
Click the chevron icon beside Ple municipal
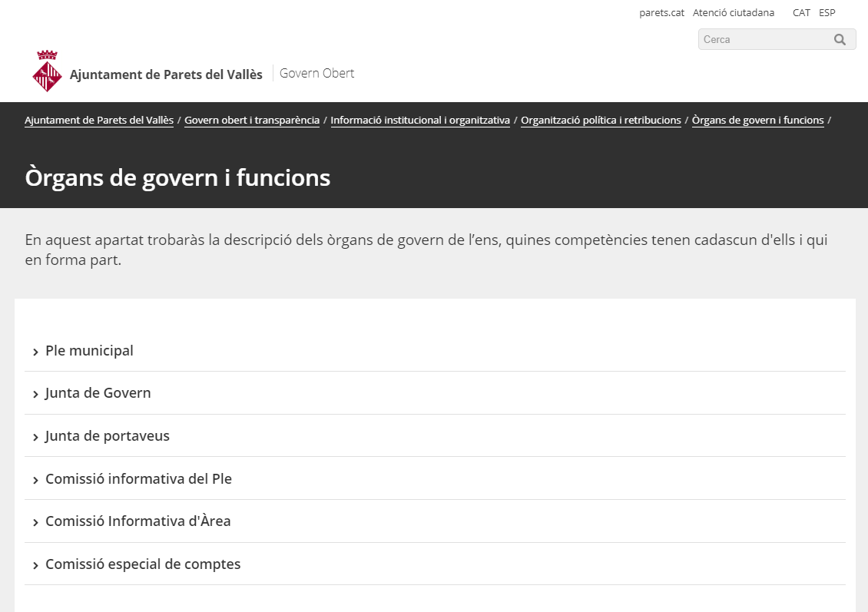click(x=35, y=352)
